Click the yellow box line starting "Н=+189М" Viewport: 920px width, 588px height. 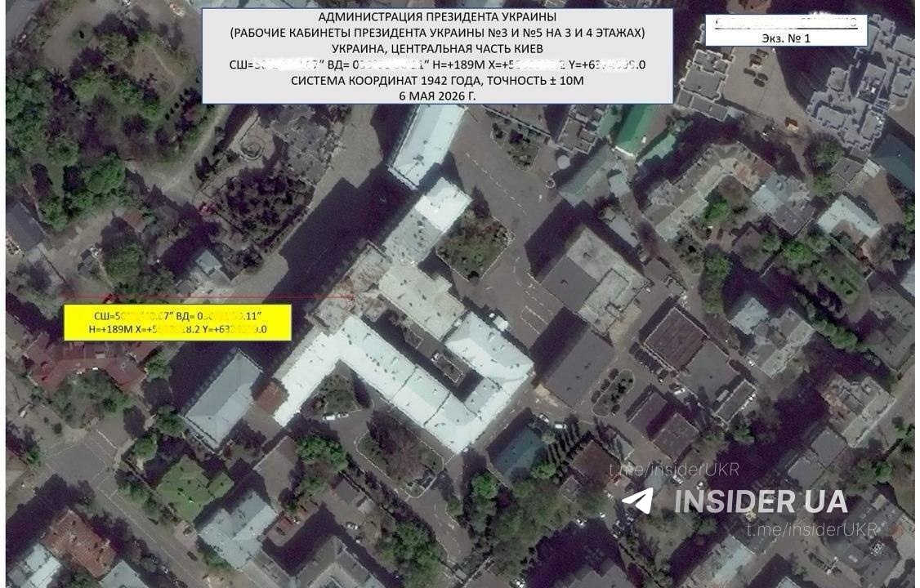(177, 329)
